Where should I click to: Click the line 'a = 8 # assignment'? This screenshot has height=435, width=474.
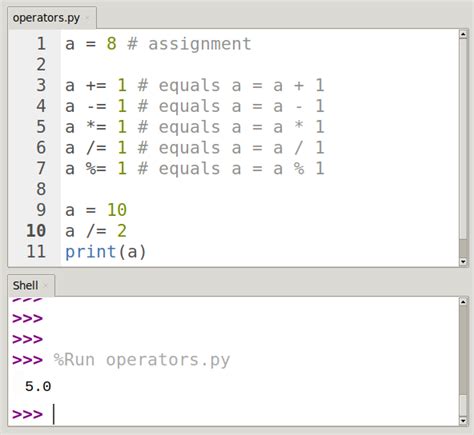[x=158, y=44]
